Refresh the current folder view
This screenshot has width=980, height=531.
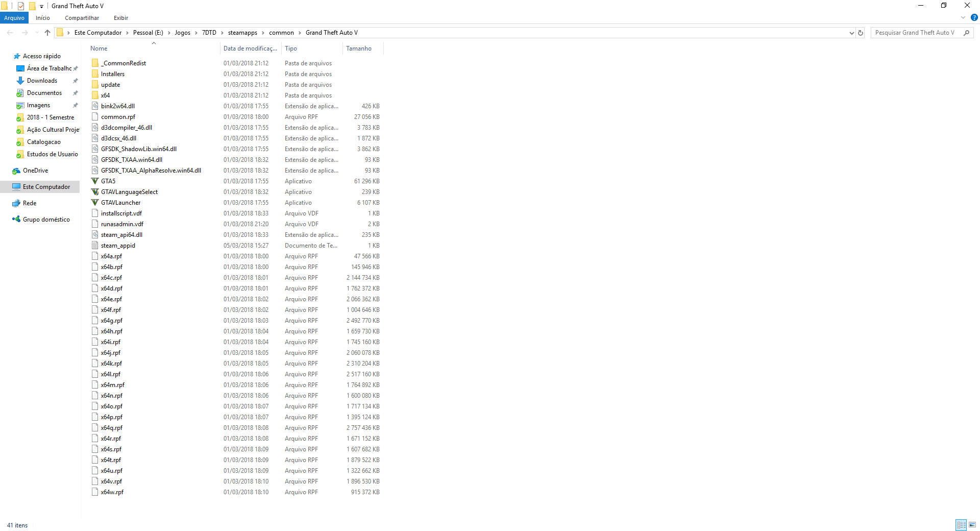click(x=861, y=33)
